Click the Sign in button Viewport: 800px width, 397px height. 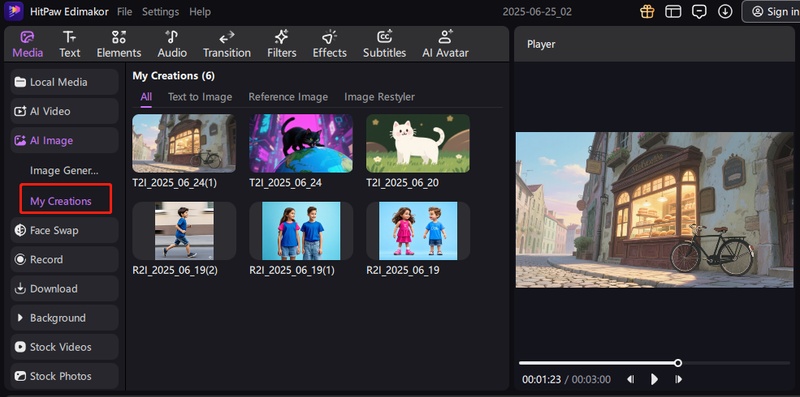coord(771,11)
